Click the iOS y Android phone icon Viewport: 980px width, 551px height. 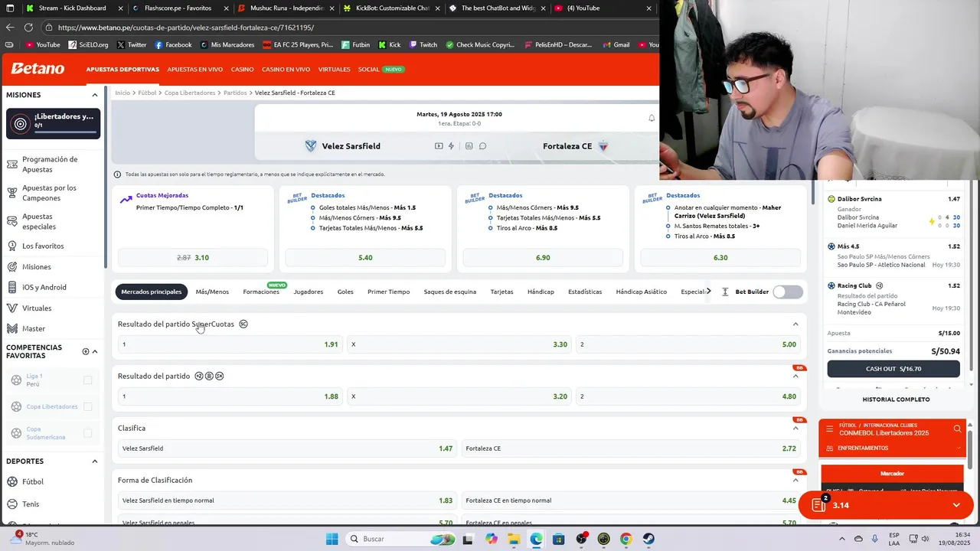pyautogui.click(x=12, y=288)
